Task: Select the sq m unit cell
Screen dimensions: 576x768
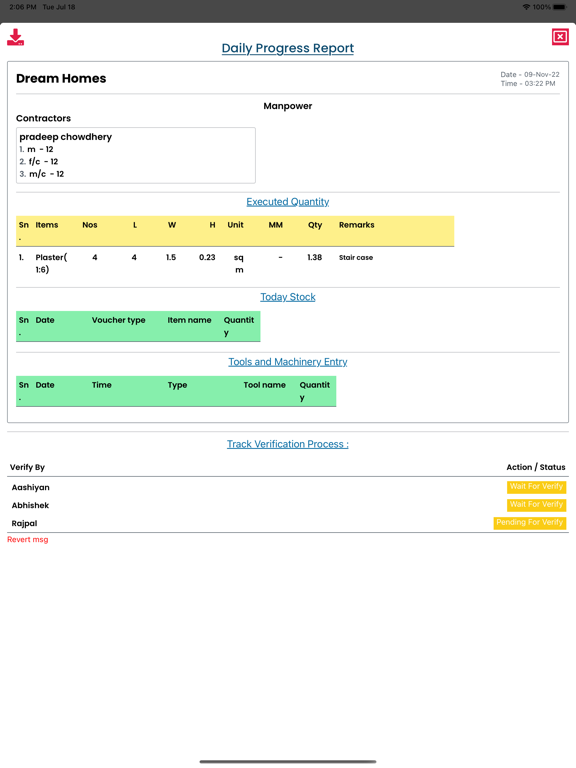Action: point(239,264)
